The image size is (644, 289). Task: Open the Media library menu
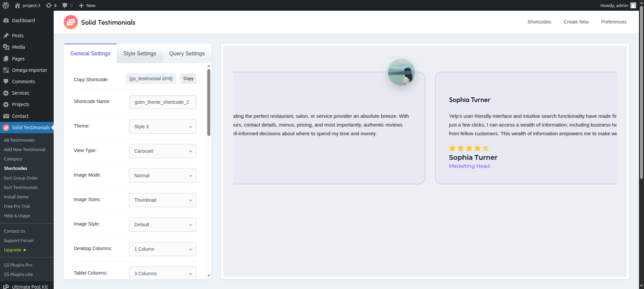point(18,47)
